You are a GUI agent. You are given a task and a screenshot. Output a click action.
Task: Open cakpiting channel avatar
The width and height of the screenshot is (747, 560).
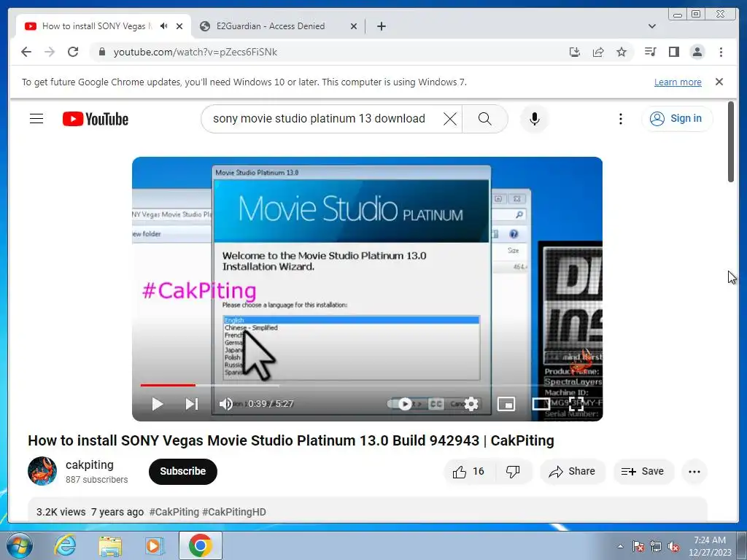[42, 472]
